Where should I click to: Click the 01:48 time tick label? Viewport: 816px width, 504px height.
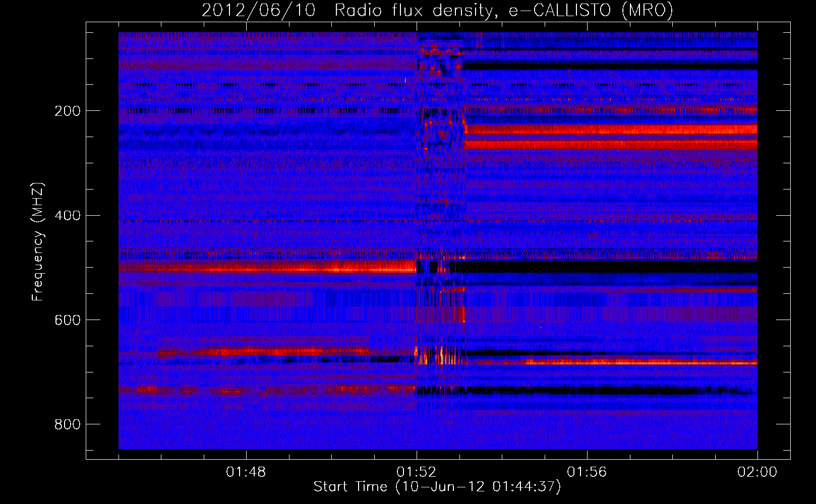pyautogui.click(x=246, y=472)
